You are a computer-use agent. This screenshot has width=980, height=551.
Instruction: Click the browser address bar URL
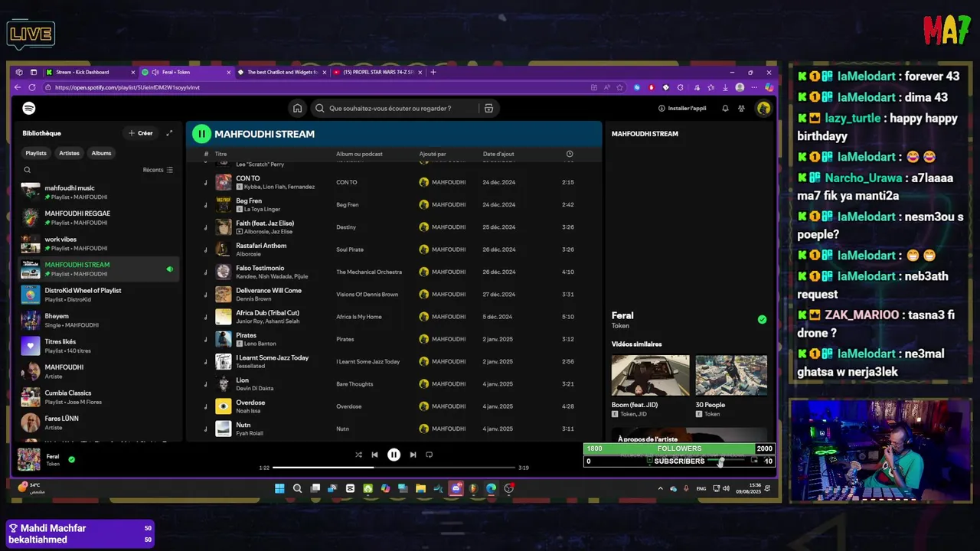[127, 87]
